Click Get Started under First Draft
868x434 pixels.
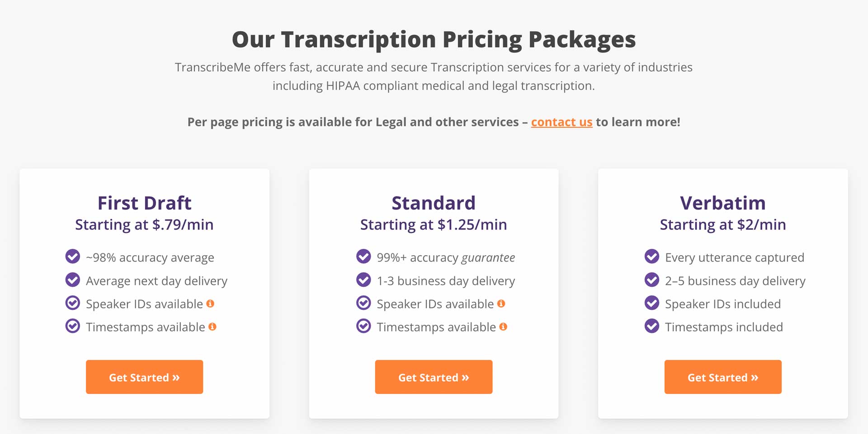(x=144, y=377)
